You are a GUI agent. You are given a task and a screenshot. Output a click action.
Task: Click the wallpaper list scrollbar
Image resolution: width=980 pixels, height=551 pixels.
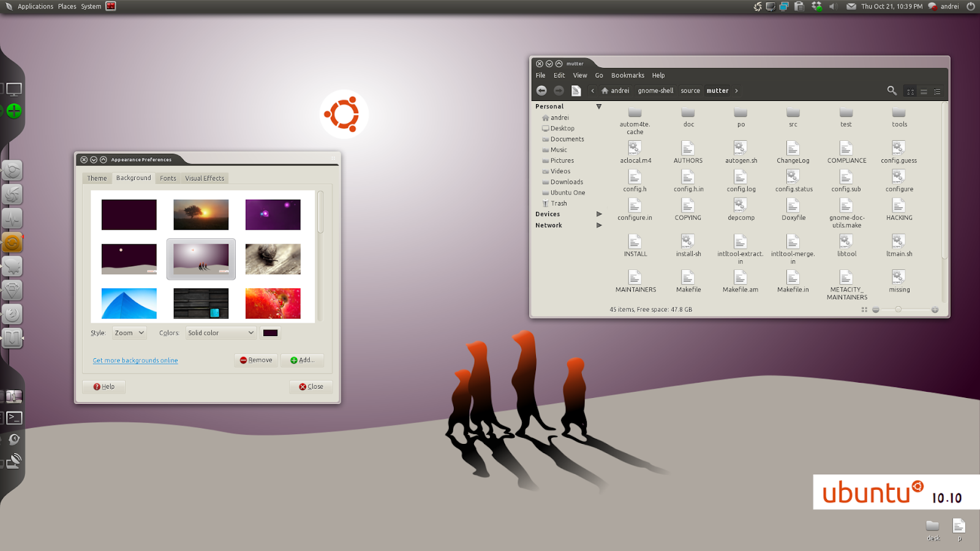click(320, 212)
